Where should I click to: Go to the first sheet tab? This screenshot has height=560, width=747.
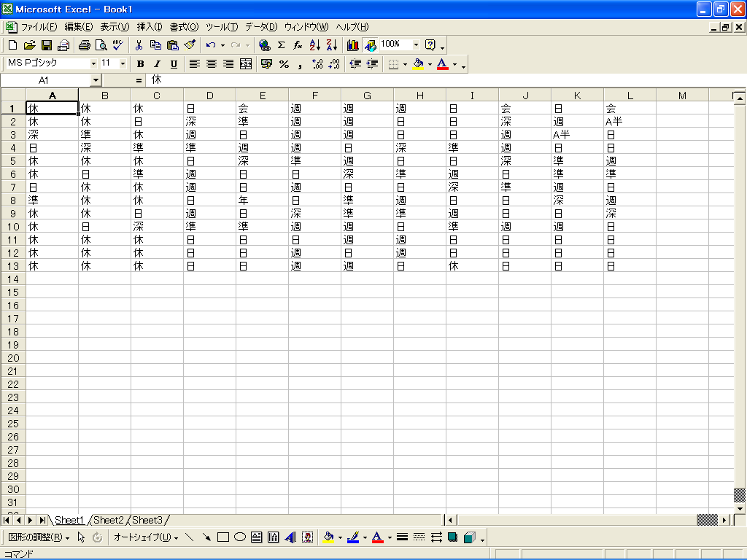click(7, 520)
